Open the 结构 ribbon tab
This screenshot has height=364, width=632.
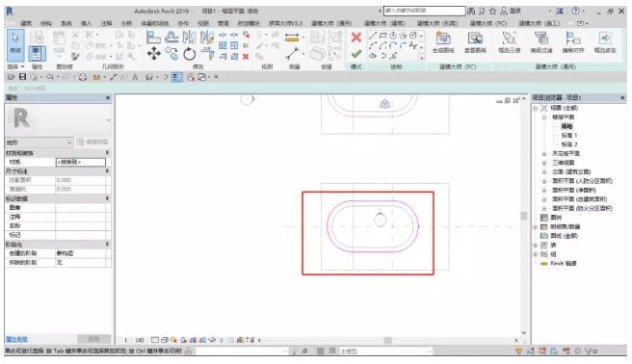pos(46,23)
